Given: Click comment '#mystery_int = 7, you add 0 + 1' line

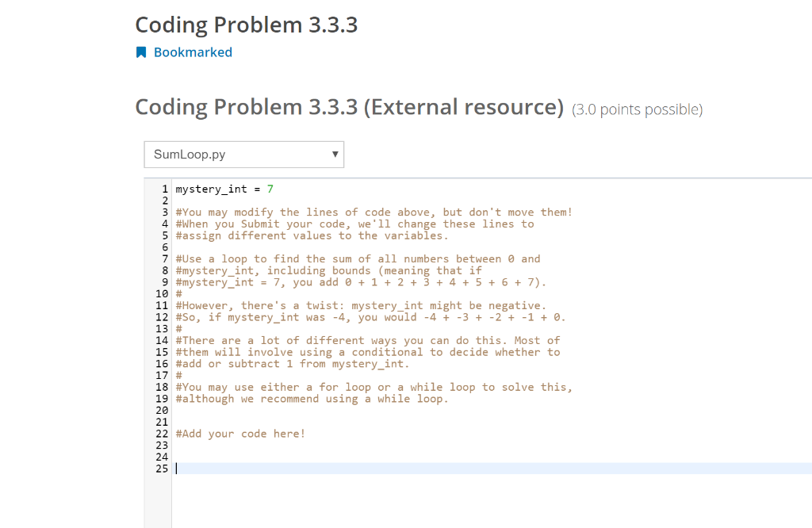Looking at the screenshot, I should click(361, 282).
